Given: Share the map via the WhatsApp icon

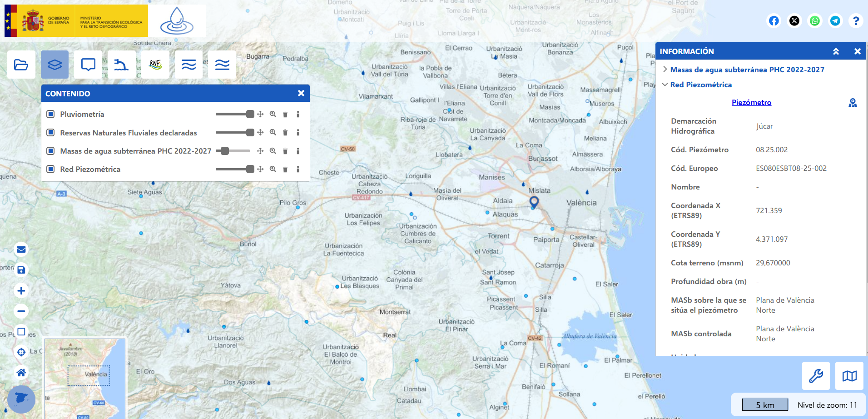Looking at the screenshot, I should click(815, 20).
